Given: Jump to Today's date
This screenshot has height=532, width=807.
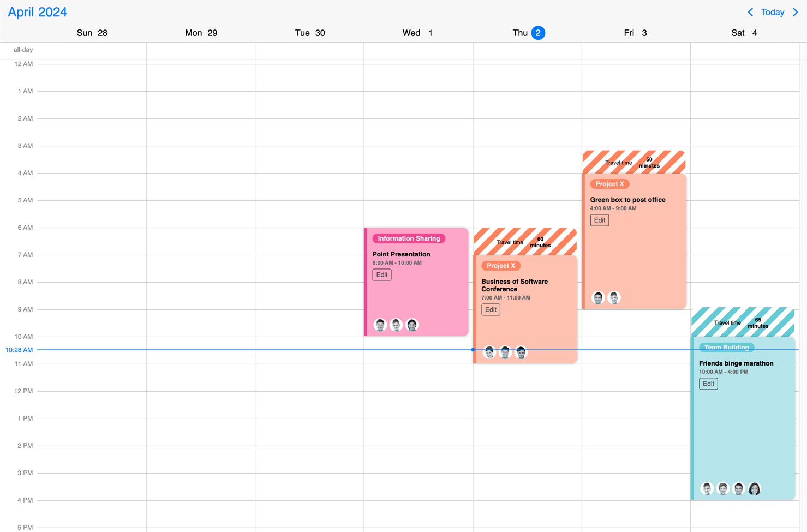Looking at the screenshot, I should tap(773, 12).
